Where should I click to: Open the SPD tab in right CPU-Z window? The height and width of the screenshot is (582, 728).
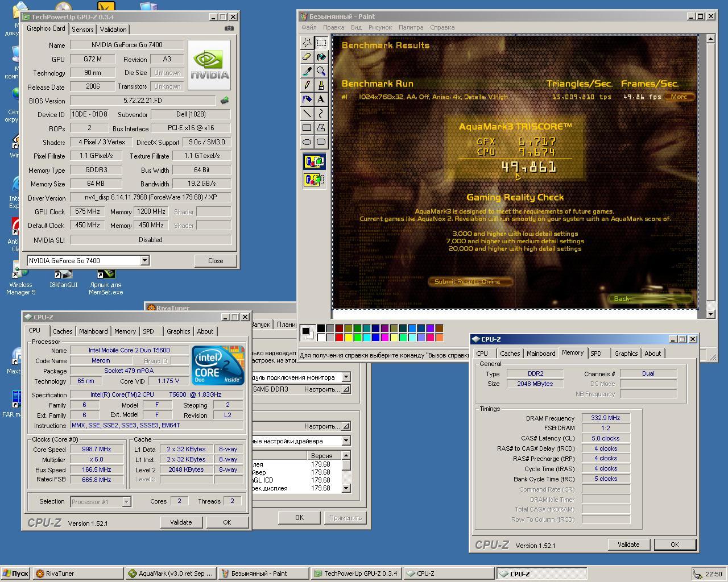(596, 354)
